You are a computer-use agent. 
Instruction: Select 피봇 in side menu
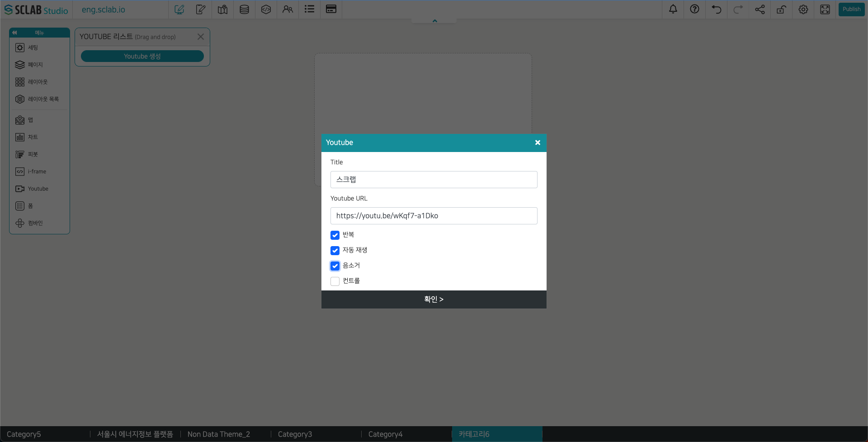coord(39,154)
